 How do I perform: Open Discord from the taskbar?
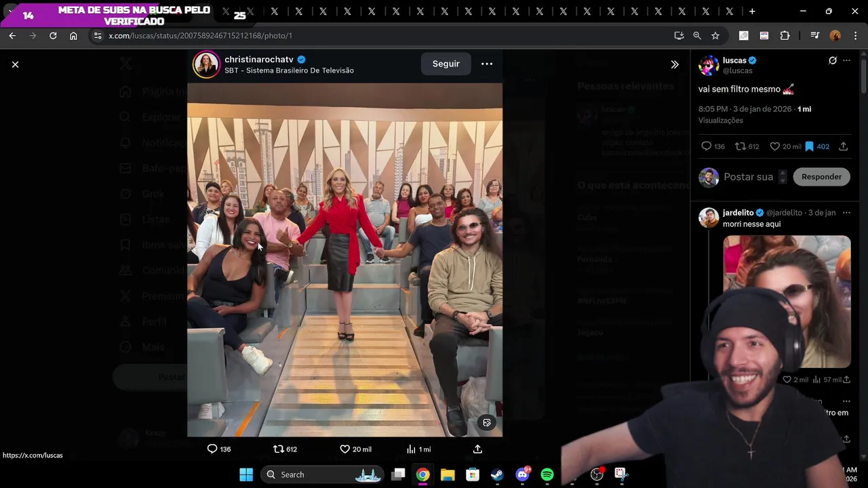[522, 474]
